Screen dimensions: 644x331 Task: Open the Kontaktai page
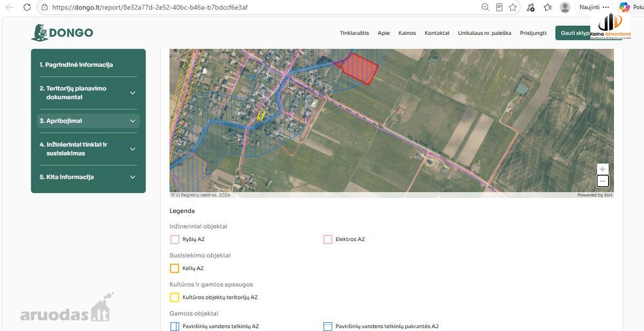[437, 33]
